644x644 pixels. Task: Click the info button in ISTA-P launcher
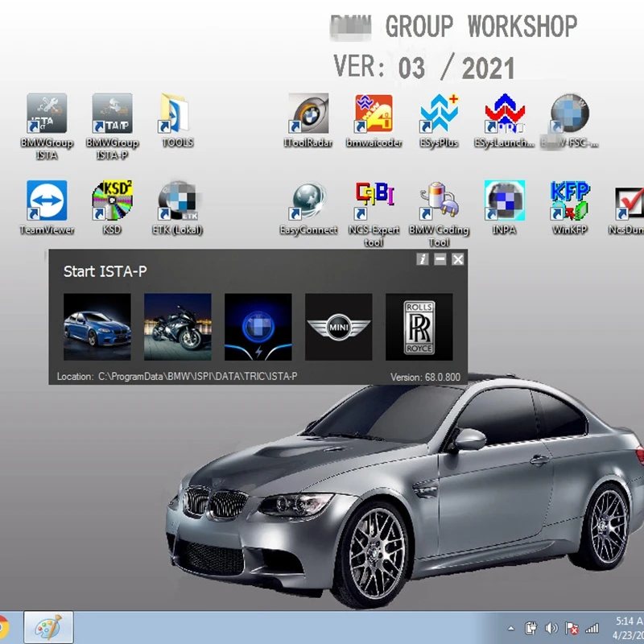point(423,259)
